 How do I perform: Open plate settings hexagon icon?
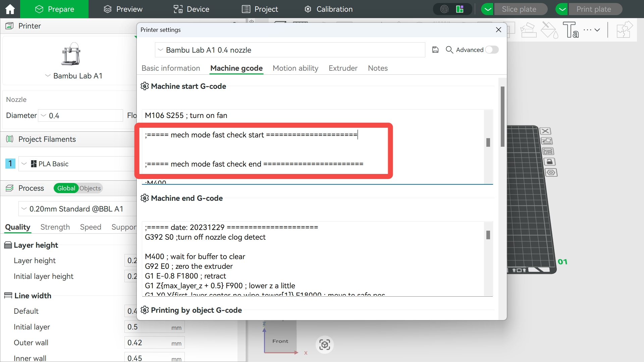pos(551,173)
